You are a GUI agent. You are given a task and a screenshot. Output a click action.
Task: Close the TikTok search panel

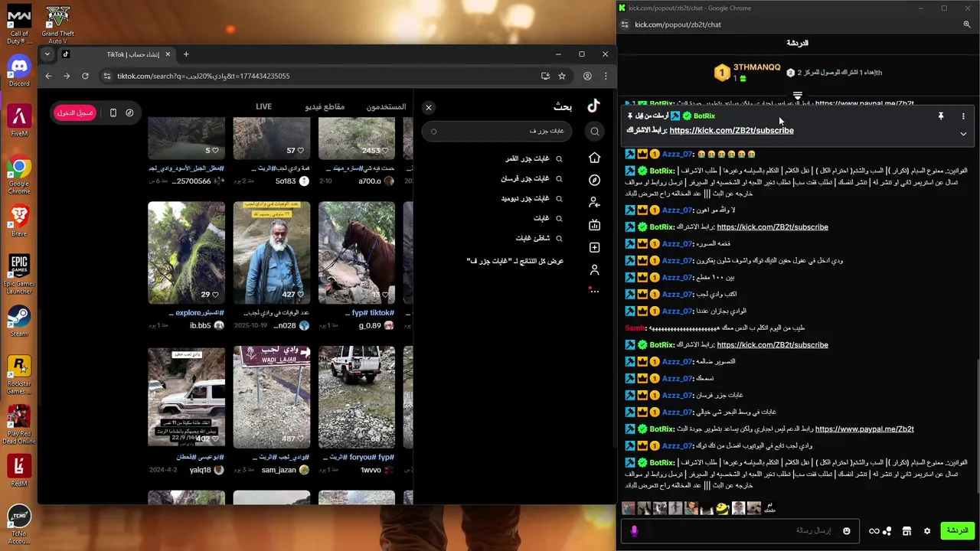[x=429, y=108]
